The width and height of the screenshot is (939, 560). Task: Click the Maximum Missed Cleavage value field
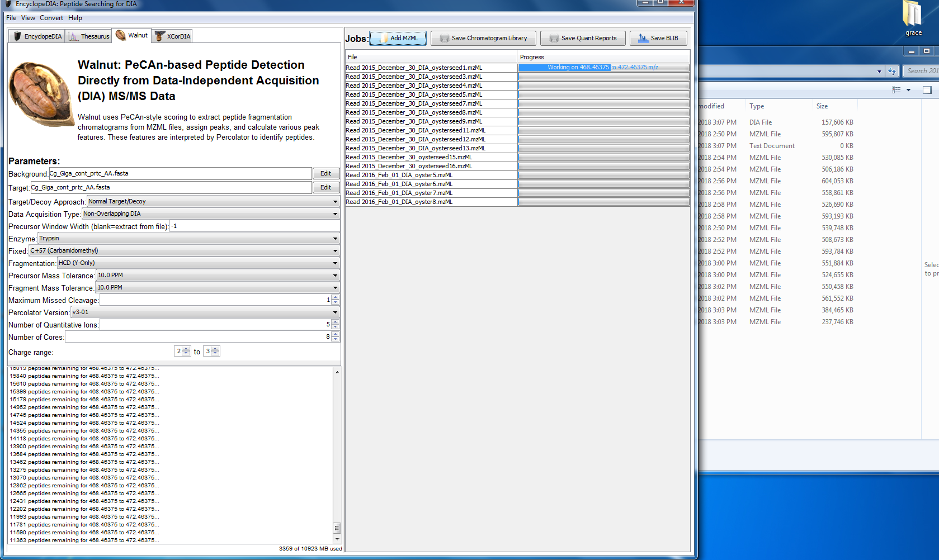point(215,300)
